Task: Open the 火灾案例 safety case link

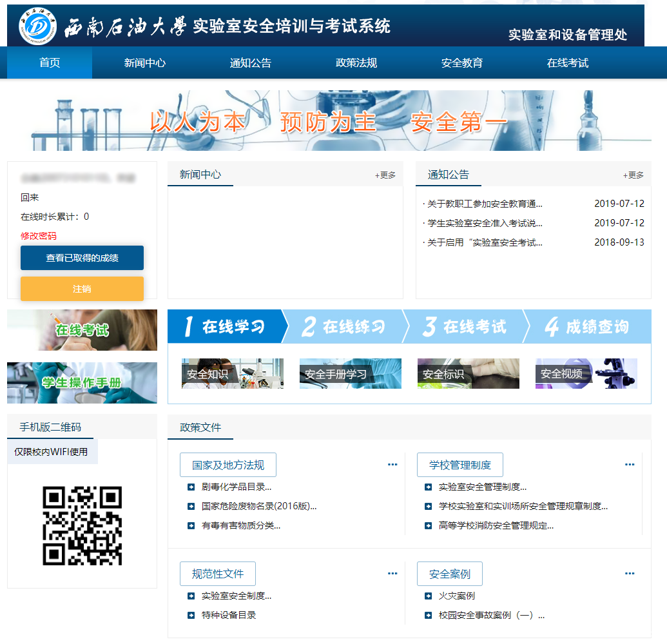Action: click(x=456, y=596)
